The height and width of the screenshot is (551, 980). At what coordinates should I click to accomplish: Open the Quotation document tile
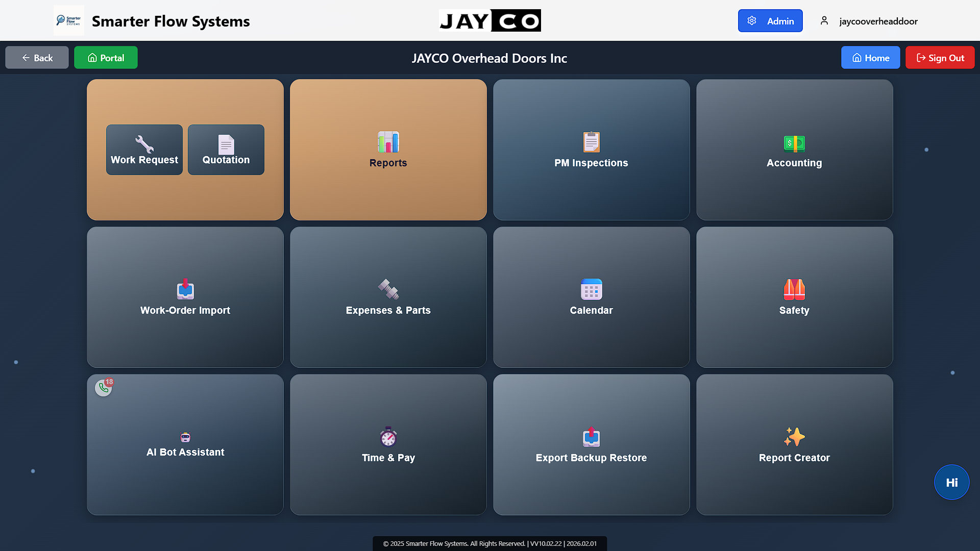[x=226, y=149]
